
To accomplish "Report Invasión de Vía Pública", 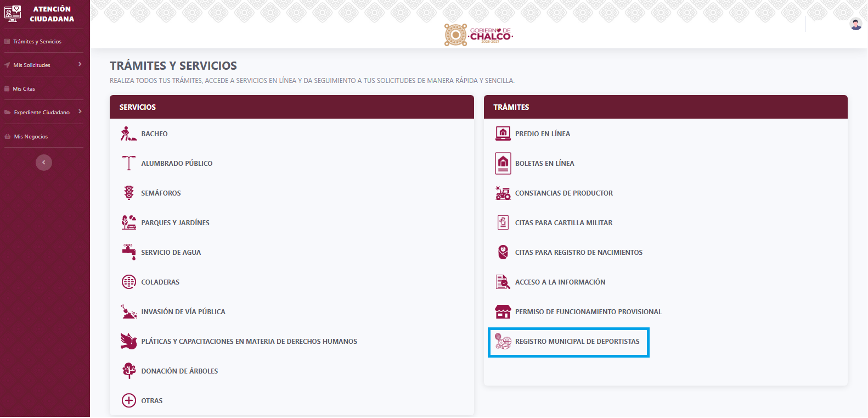I will 183,311.
